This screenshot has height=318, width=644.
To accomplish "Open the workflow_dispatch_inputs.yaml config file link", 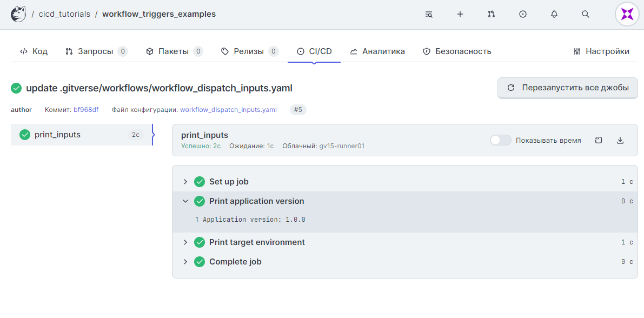I will [228, 110].
